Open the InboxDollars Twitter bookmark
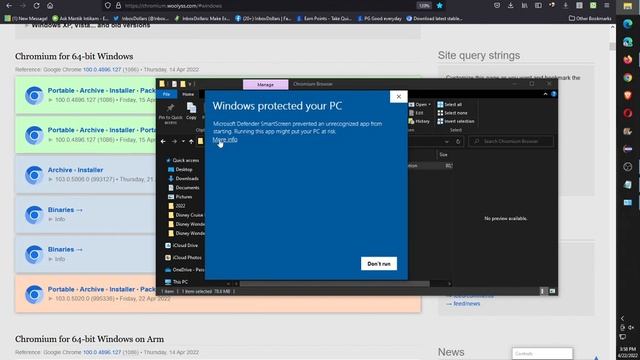Image resolution: width=640 pixels, height=360 pixels. [x=141, y=18]
